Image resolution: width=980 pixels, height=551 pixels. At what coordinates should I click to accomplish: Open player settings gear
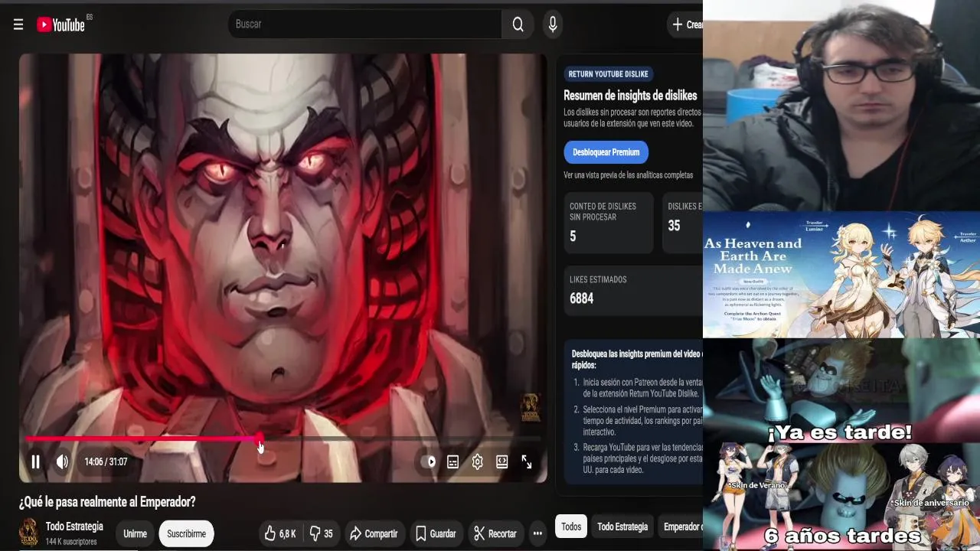coord(478,461)
